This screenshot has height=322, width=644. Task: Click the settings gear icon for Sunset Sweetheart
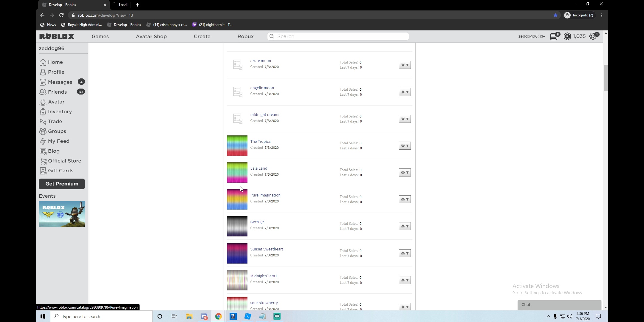404,253
